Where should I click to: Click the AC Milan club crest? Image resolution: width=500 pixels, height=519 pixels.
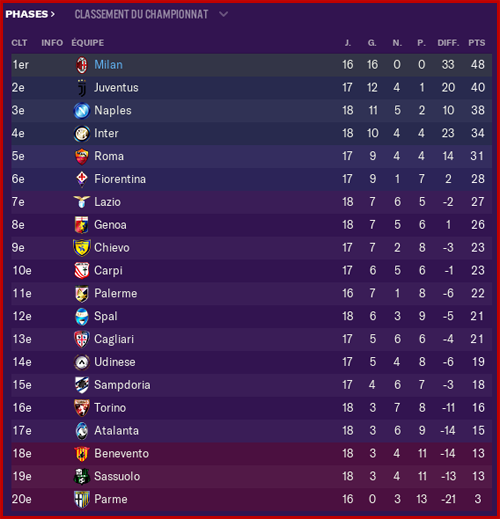point(82,65)
